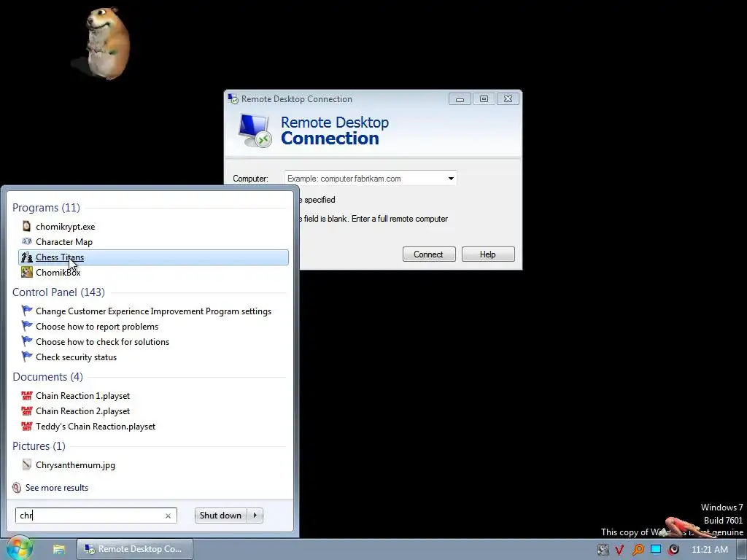The height and width of the screenshot is (560, 747).
Task: Clear the Start menu search box
Action: 168,516
